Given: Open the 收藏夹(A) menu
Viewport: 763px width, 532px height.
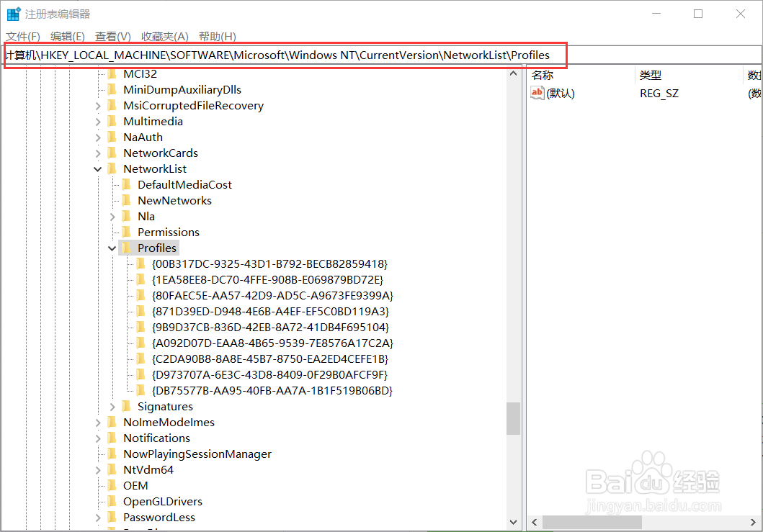Looking at the screenshot, I should tap(165, 37).
